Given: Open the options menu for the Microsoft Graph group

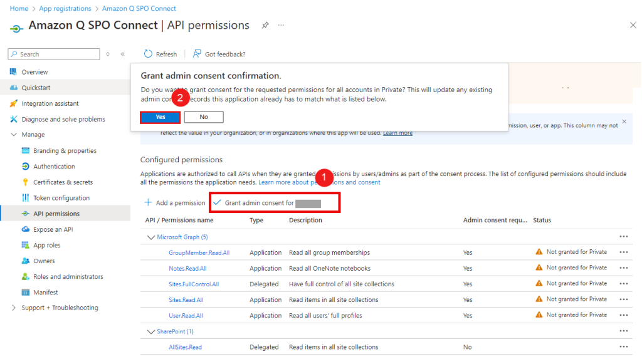Looking at the screenshot, I should [624, 237].
